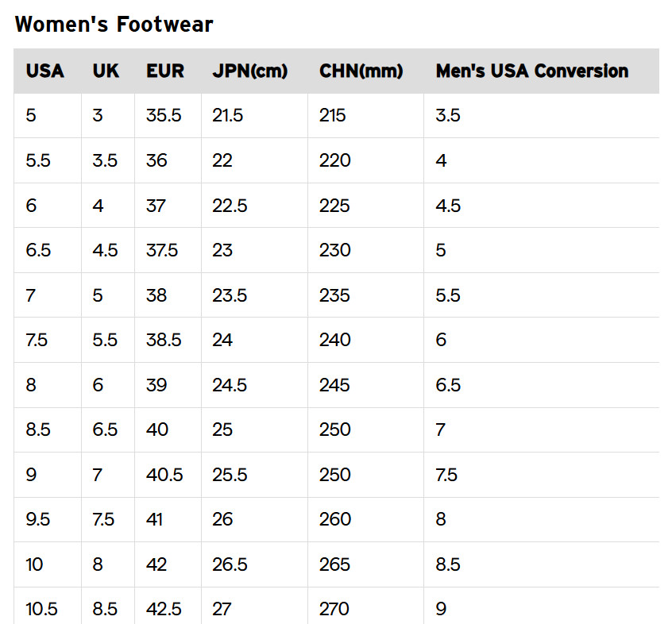The height and width of the screenshot is (624, 672).
Task: Click the CHN 215 cell
Action: 333,116
